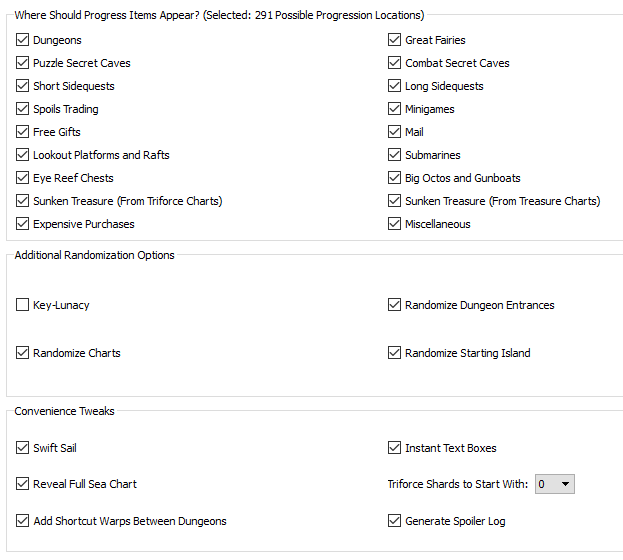Image resolution: width=623 pixels, height=560 pixels.
Task: Toggle Instant Text Boxes checkbox
Action: pos(394,448)
